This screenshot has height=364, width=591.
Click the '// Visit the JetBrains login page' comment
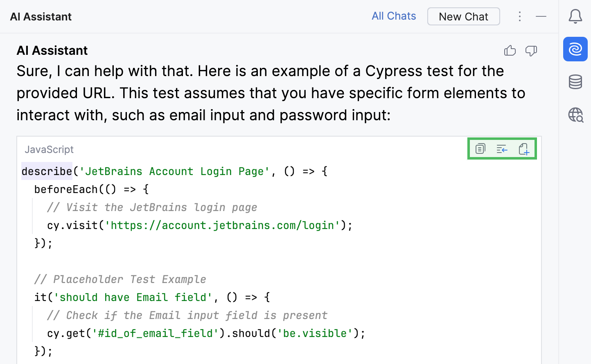(x=152, y=207)
